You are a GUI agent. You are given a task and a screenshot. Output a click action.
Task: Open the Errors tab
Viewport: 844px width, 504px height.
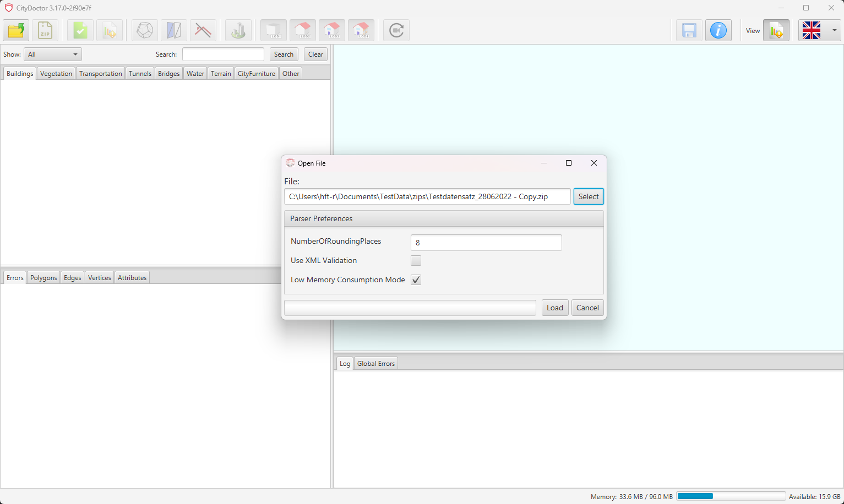click(x=15, y=278)
